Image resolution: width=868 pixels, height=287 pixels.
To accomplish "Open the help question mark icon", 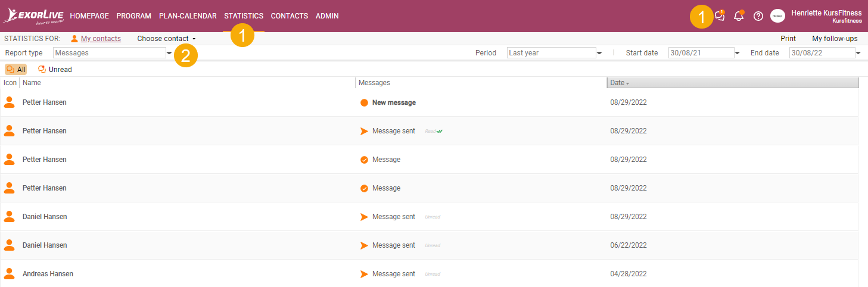I will 758,16.
